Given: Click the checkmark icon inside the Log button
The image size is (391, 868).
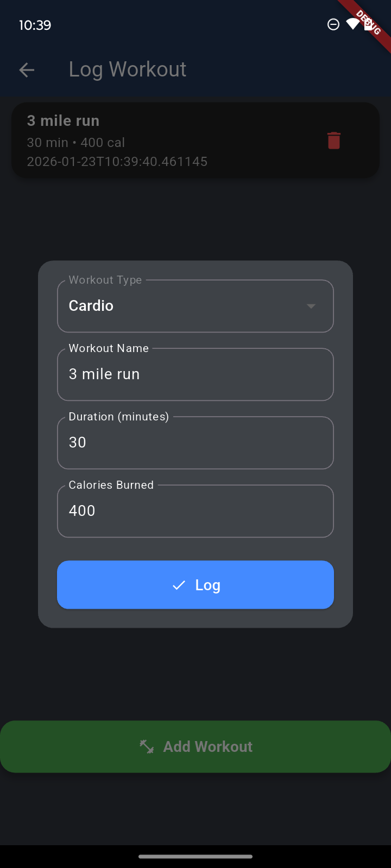Looking at the screenshot, I should [x=178, y=585].
